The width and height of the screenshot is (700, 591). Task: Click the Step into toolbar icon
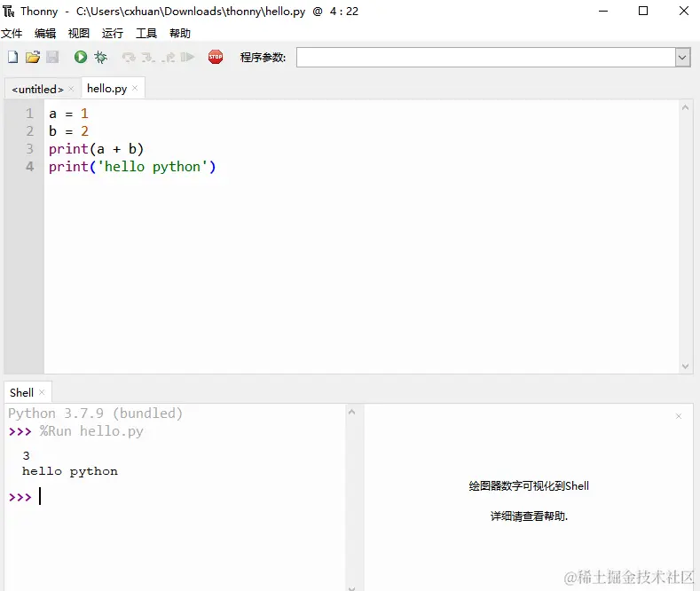[x=148, y=57]
